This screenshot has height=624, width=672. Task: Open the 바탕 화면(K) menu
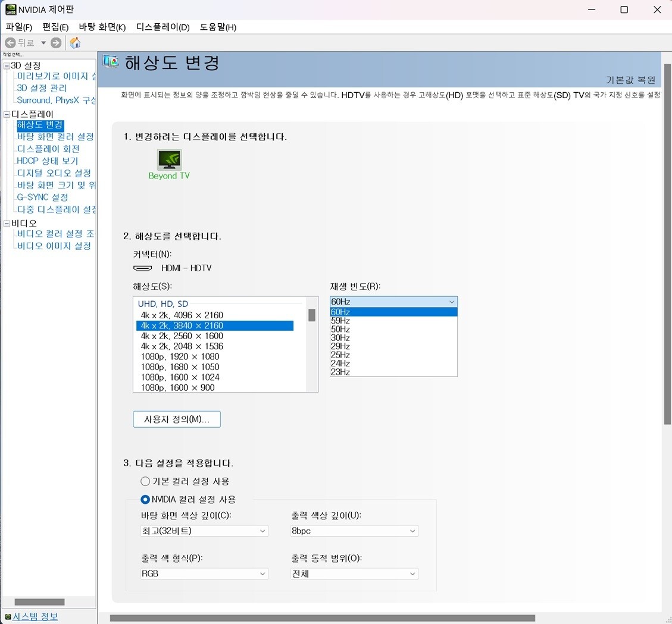point(102,27)
